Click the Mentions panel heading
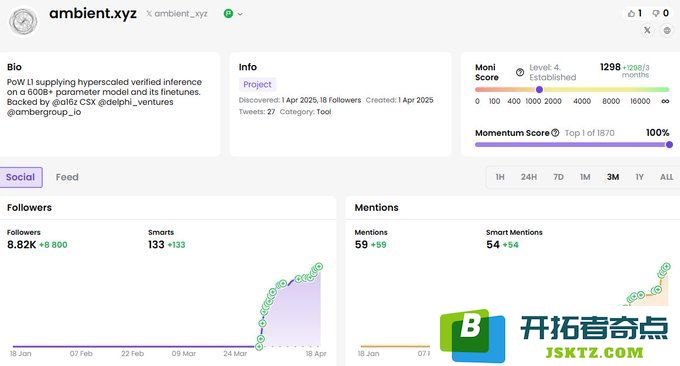The width and height of the screenshot is (680, 366). 376,208
